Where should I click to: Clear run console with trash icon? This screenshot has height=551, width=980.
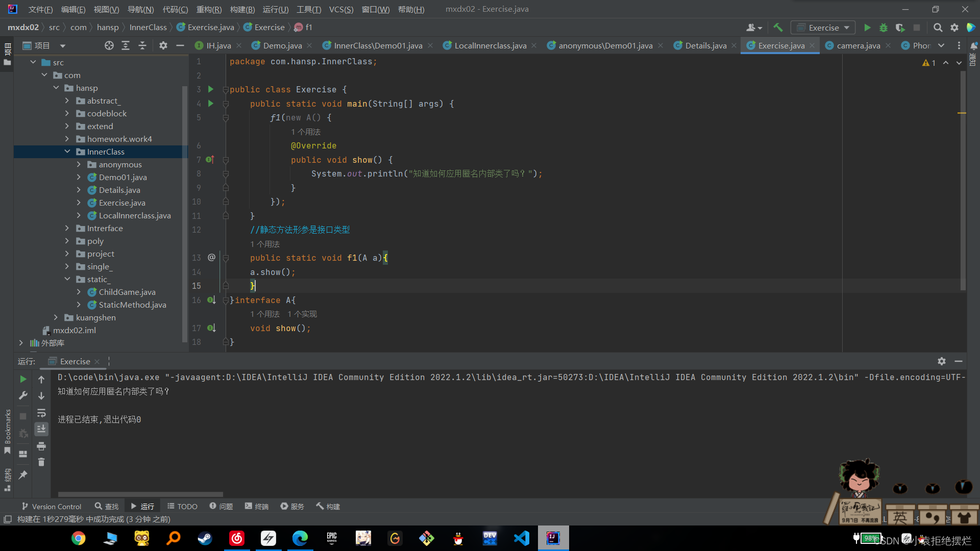41,462
